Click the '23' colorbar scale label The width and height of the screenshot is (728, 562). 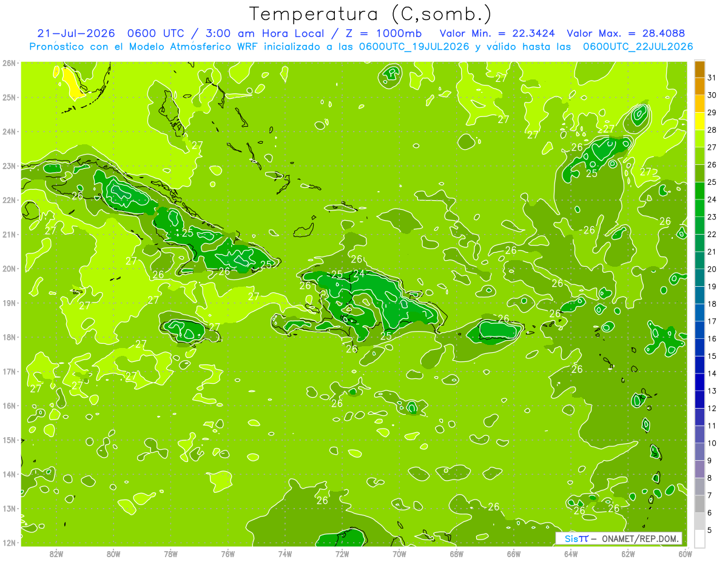point(712,217)
